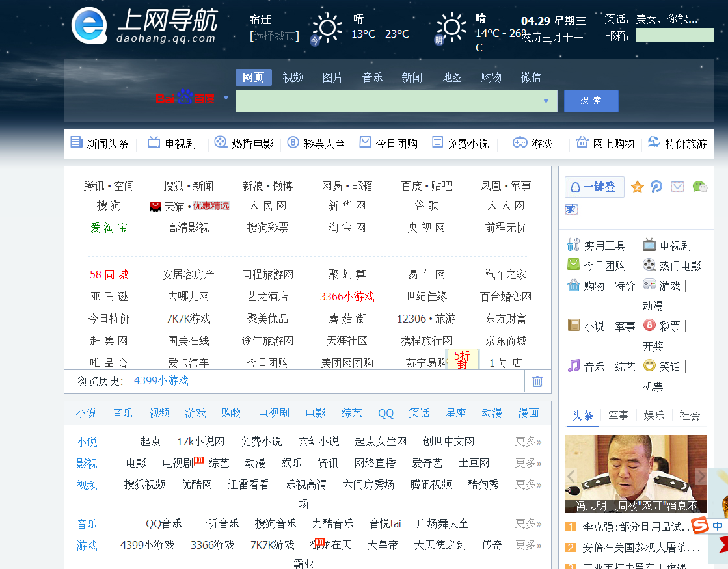Open the 3366小游戏 red link
728x569 pixels.
point(347,297)
